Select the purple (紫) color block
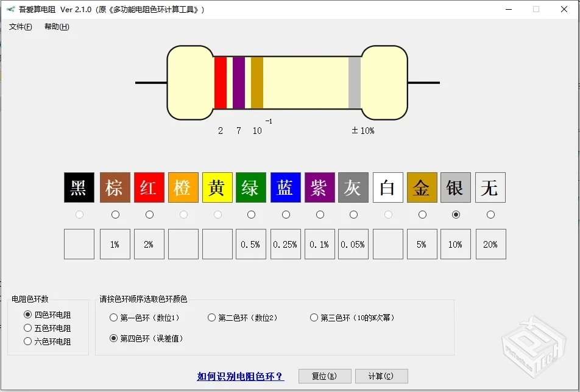The image size is (580, 392). pos(319,187)
